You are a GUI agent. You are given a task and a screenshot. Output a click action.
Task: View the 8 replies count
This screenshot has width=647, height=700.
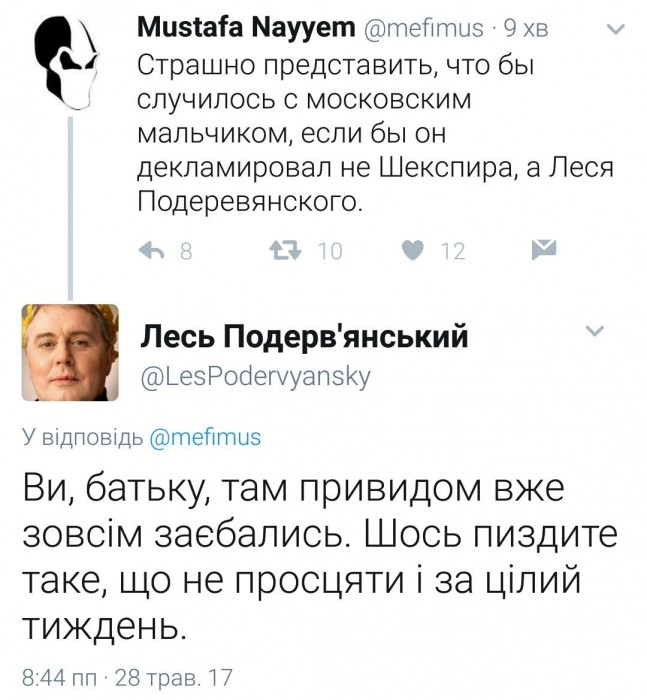[x=186, y=251]
